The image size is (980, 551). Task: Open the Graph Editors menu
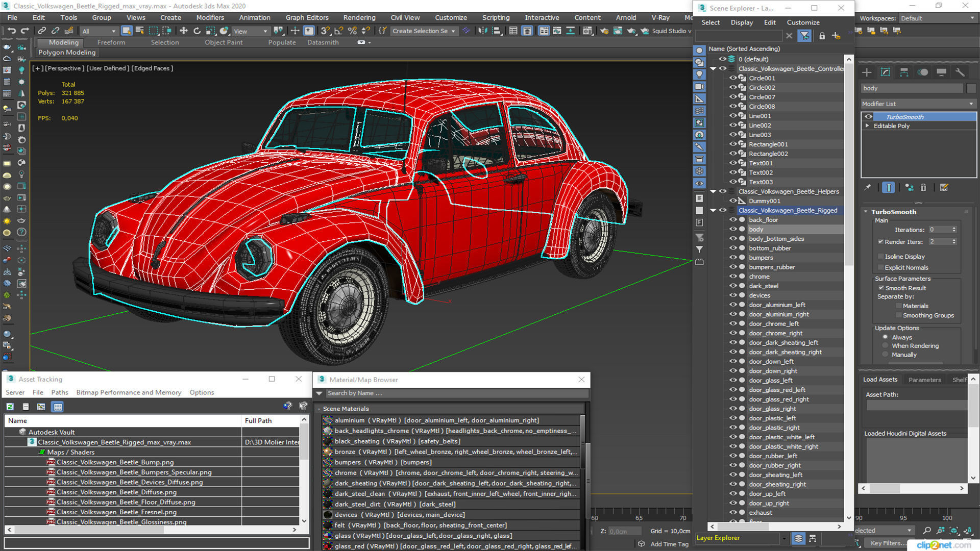[x=307, y=17]
